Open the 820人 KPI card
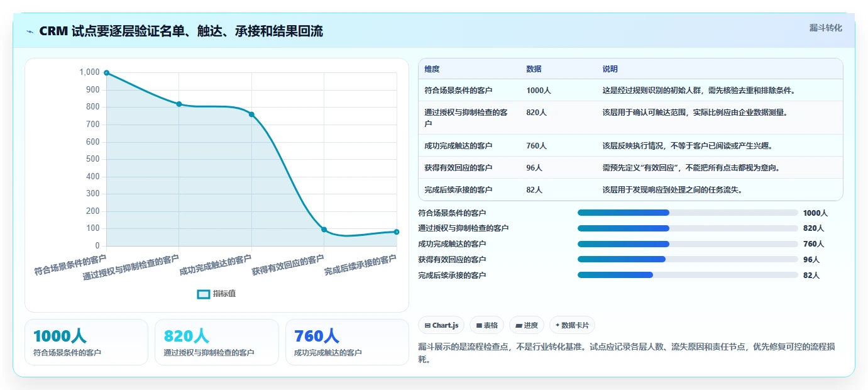Screen dimensions: 868x390 pos(216,342)
